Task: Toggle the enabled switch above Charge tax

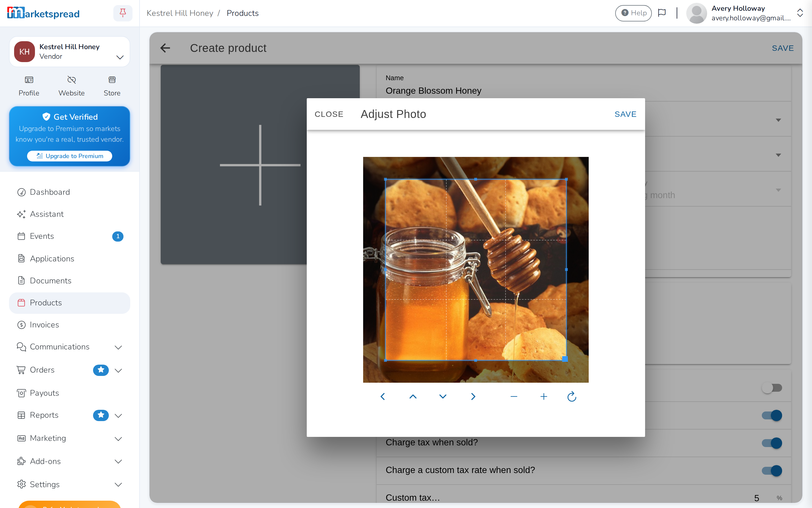Action: 772,415
